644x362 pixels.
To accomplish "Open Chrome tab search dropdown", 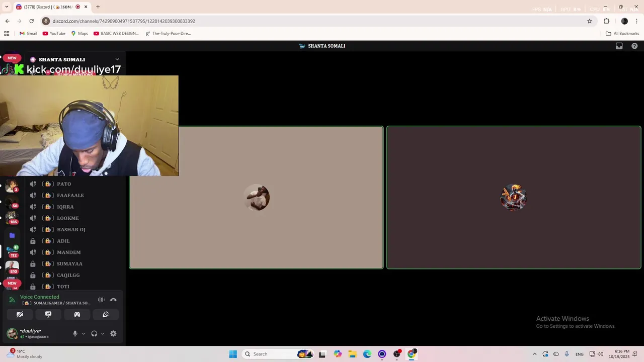I will tap(7, 7).
